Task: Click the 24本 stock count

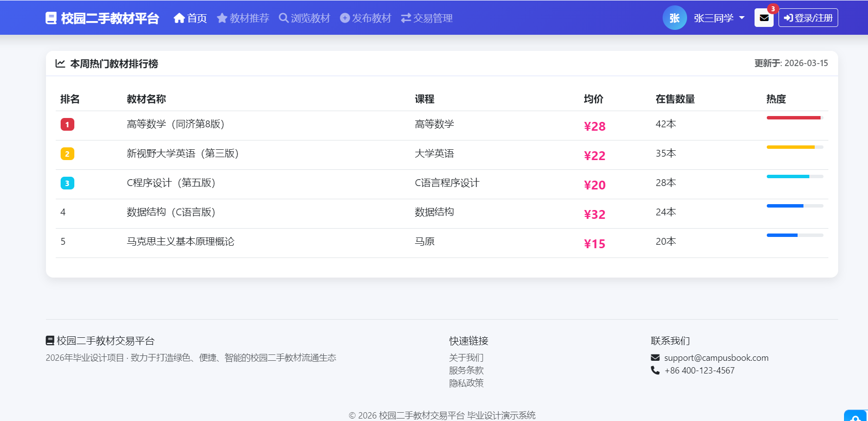Action: [666, 212]
